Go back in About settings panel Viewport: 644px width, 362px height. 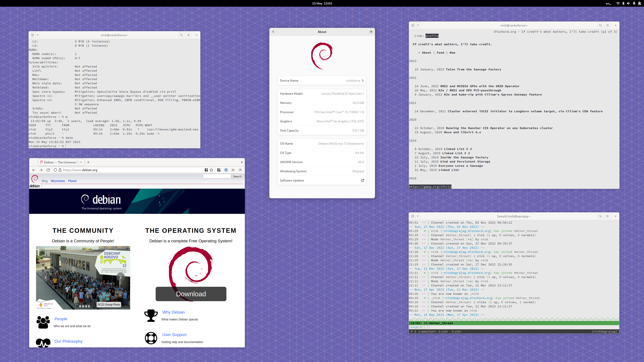[x=273, y=32]
